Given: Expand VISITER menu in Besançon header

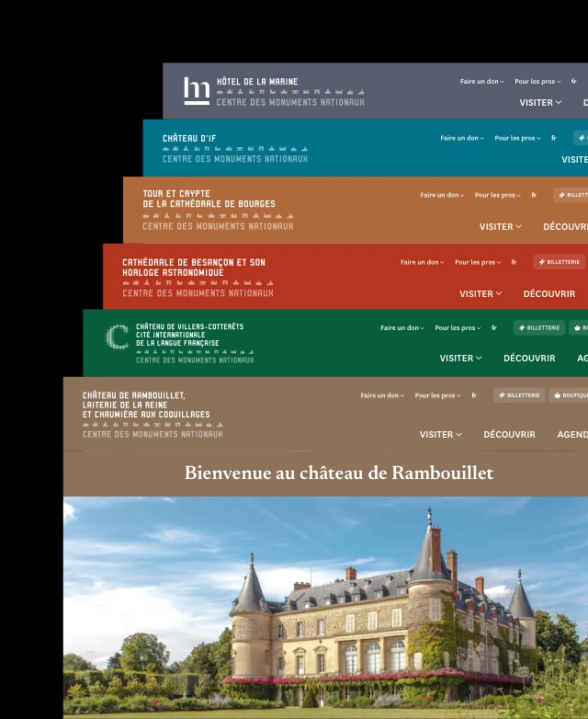Looking at the screenshot, I should (481, 294).
